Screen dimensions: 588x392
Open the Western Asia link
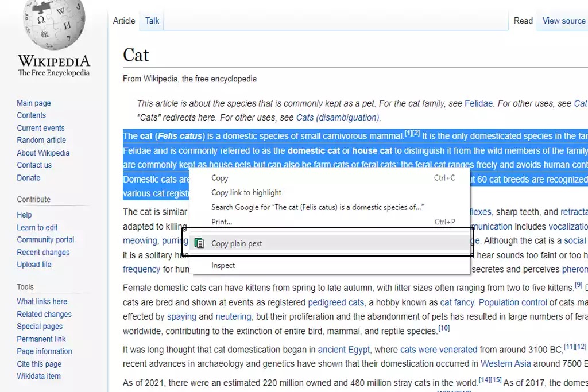point(506,364)
